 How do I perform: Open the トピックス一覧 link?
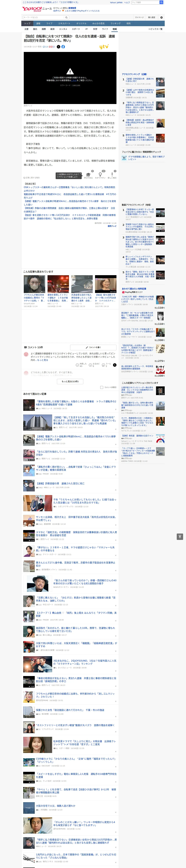point(155,29)
